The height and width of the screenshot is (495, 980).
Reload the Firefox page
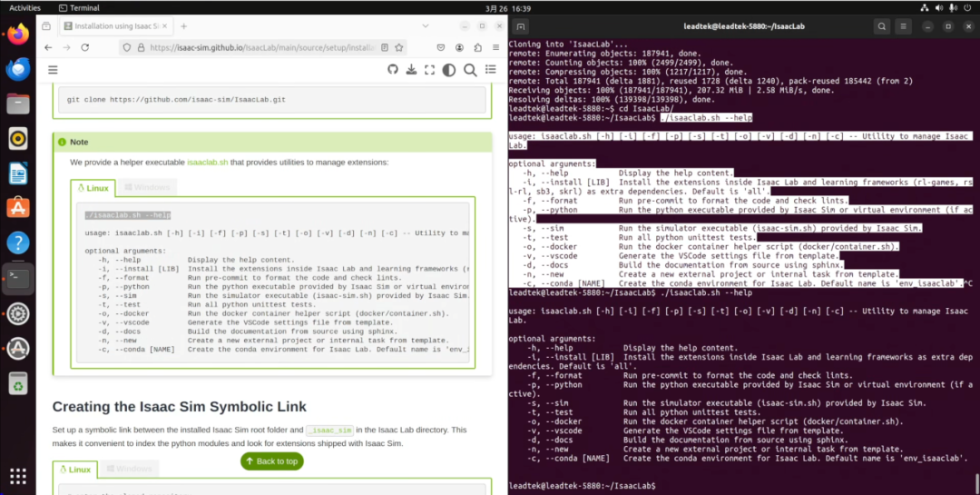click(85, 47)
